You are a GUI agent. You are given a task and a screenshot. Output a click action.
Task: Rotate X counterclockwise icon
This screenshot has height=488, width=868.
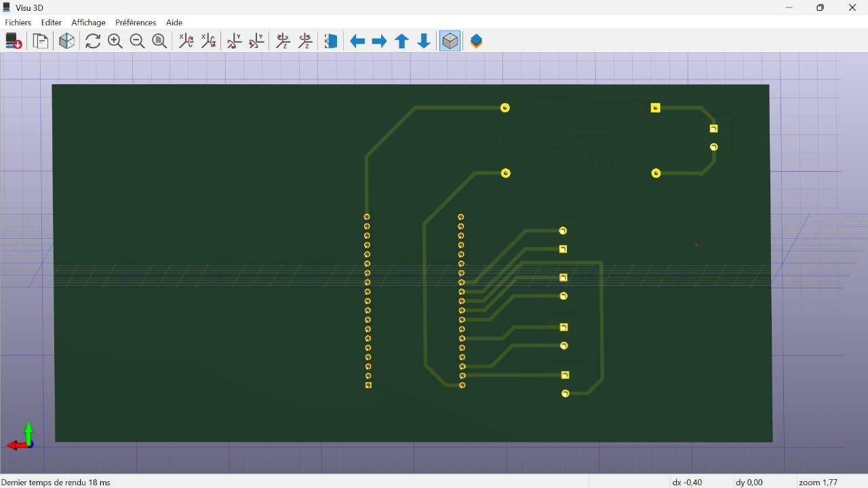208,41
